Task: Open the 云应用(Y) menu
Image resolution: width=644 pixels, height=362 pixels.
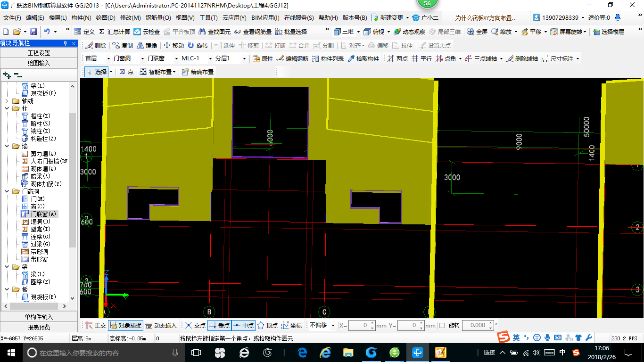Action: [234, 18]
